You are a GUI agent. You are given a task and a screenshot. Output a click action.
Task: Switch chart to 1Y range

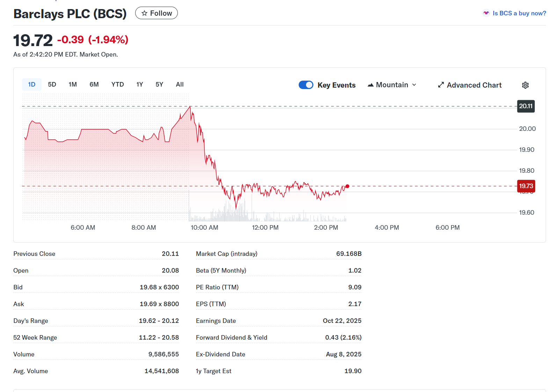[x=140, y=84]
